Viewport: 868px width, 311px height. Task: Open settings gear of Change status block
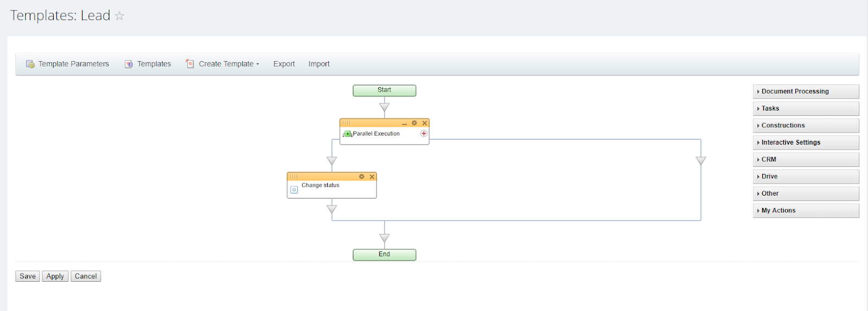362,177
